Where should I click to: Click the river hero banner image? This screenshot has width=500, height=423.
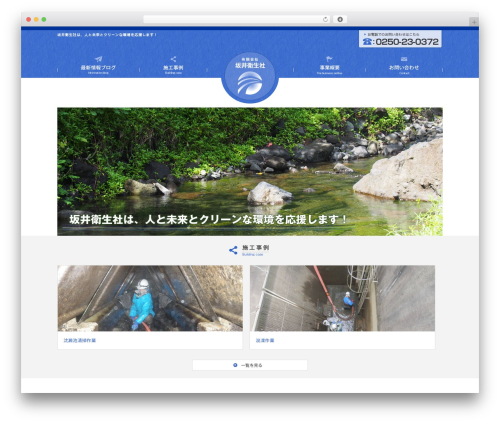click(x=250, y=172)
